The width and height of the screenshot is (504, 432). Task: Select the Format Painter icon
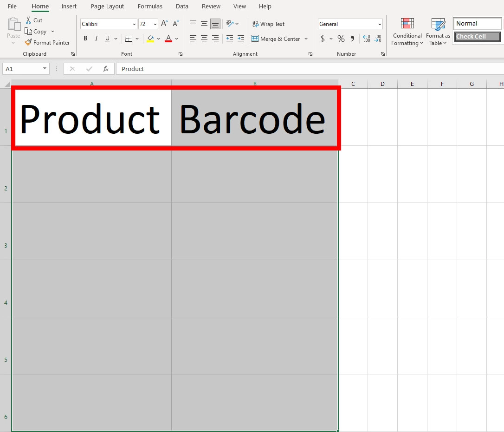[48, 42]
